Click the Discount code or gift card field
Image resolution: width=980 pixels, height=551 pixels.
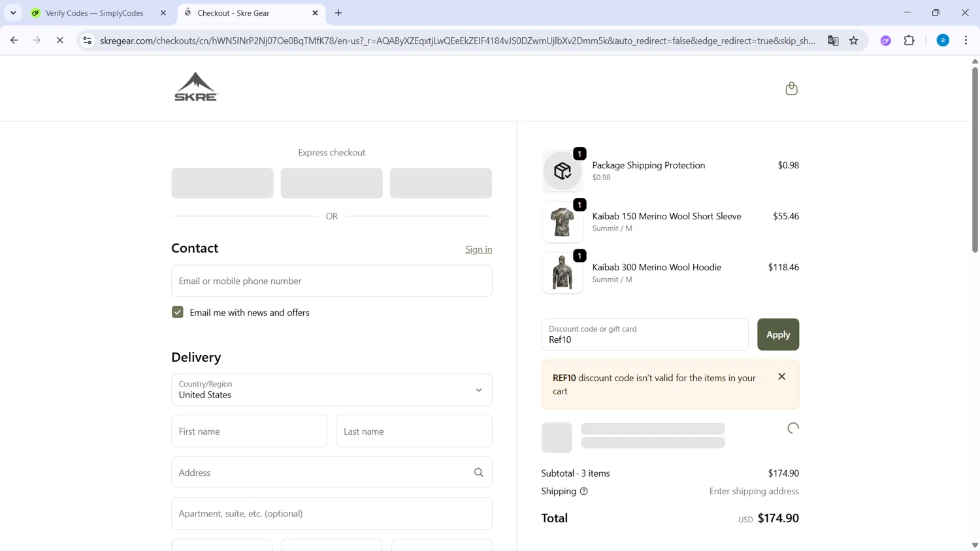[645, 334]
